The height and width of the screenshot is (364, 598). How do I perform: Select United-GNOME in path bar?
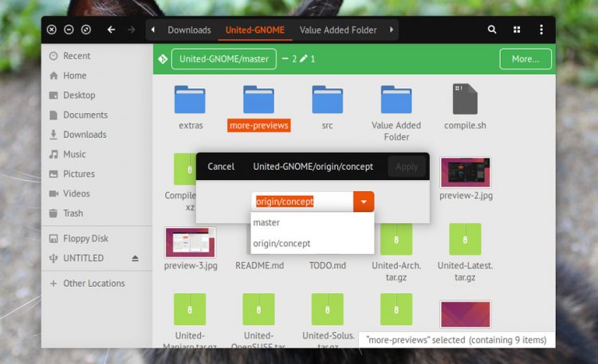[x=255, y=30]
